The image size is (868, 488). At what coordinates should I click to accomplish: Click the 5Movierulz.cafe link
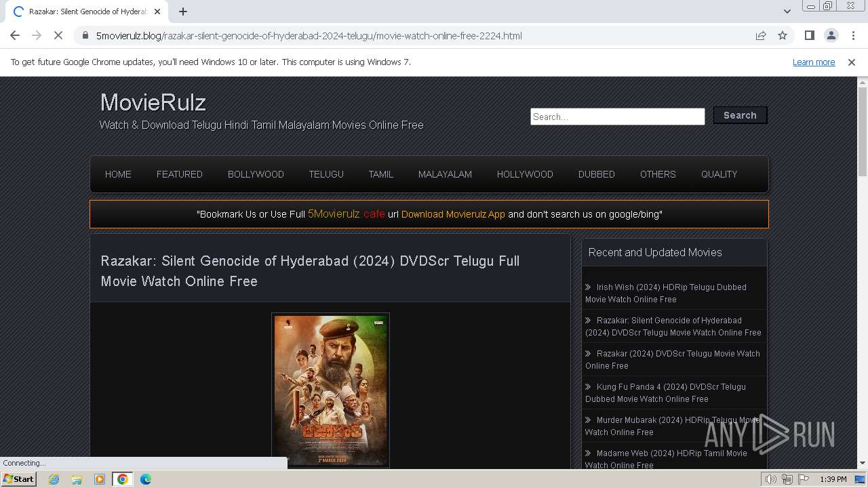coord(347,213)
